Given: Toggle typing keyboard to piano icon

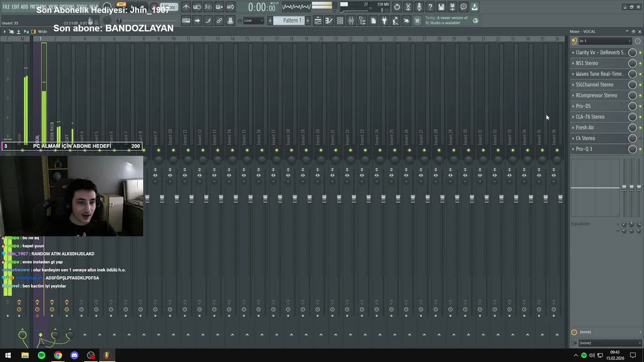Looking at the screenshot, I should [x=186, y=21].
